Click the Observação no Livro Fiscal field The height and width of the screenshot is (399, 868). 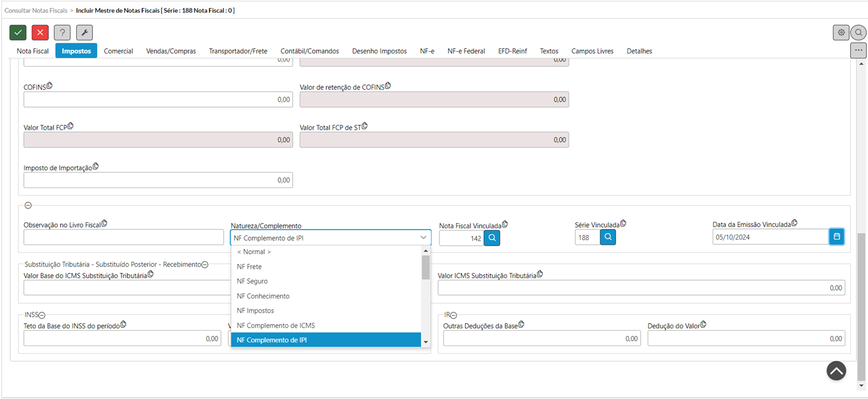(x=123, y=237)
